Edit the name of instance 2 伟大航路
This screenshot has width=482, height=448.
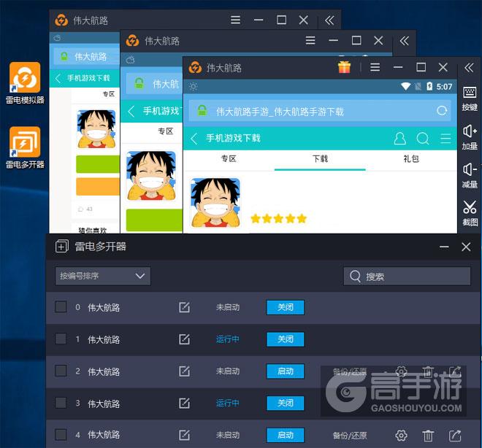tap(184, 371)
